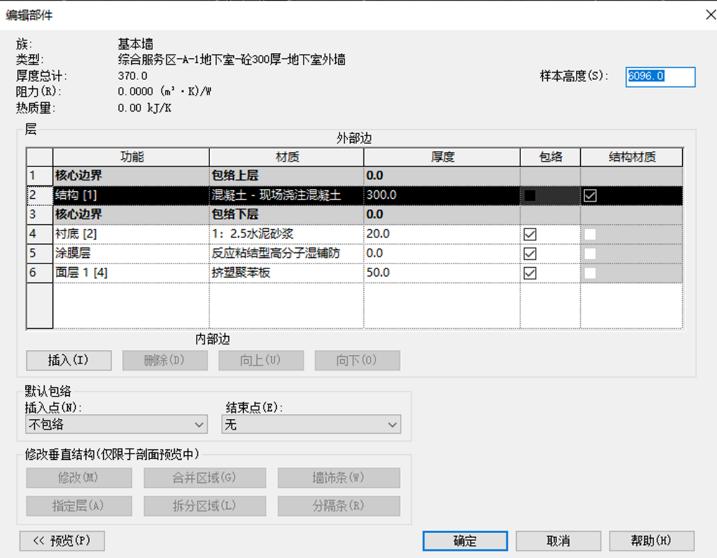This screenshot has height=558, width=717.
Task: Click the 功能 column header
Action: coord(131,157)
